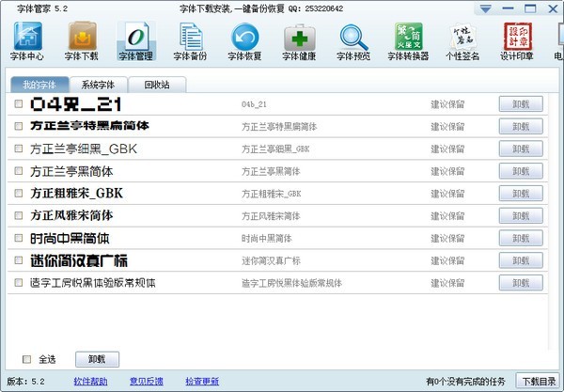Open the 字体转换器 converter icon
The height and width of the screenshot is (392, 564).
(x=408, y=42)
